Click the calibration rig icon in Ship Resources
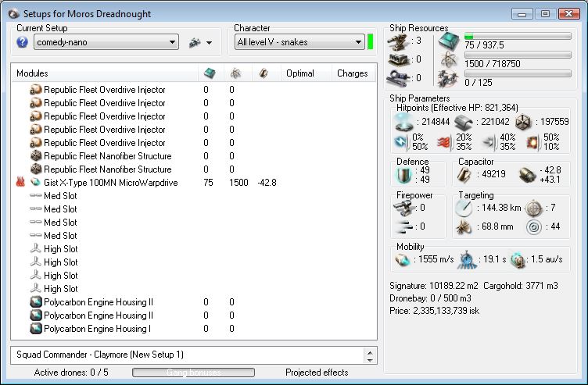588x385 pixels. pos(398,78)
